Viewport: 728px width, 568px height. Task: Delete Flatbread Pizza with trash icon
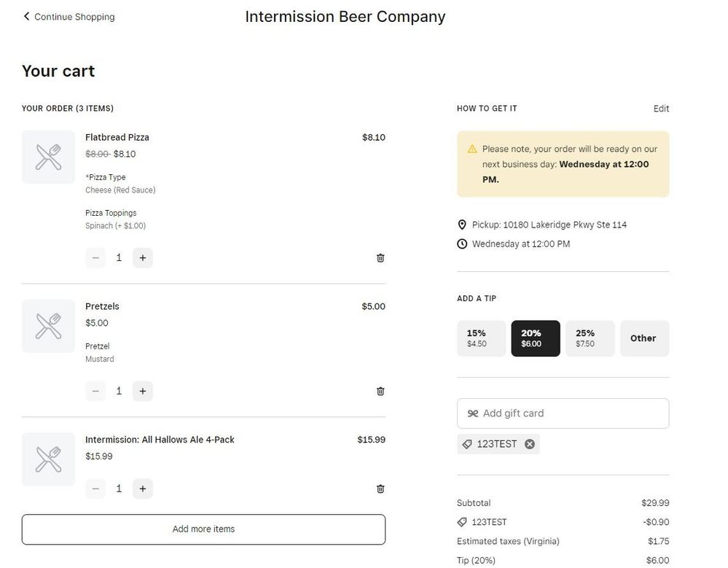click(380, 258)
